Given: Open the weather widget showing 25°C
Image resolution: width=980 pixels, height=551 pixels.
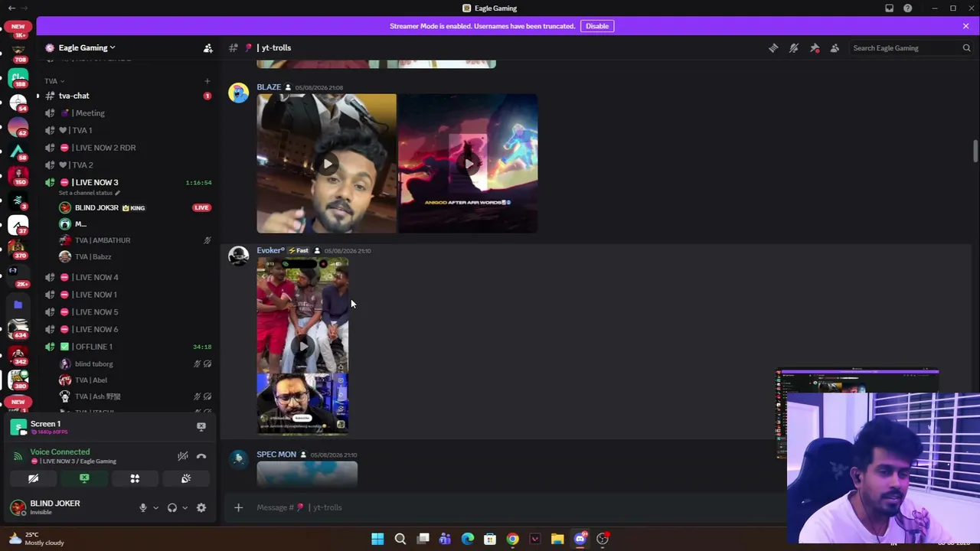Looking at the screenshot, I should [36, 539].
